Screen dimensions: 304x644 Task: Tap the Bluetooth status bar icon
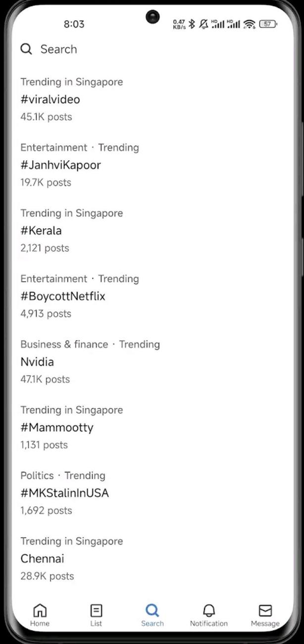click(x=192, y=24)
